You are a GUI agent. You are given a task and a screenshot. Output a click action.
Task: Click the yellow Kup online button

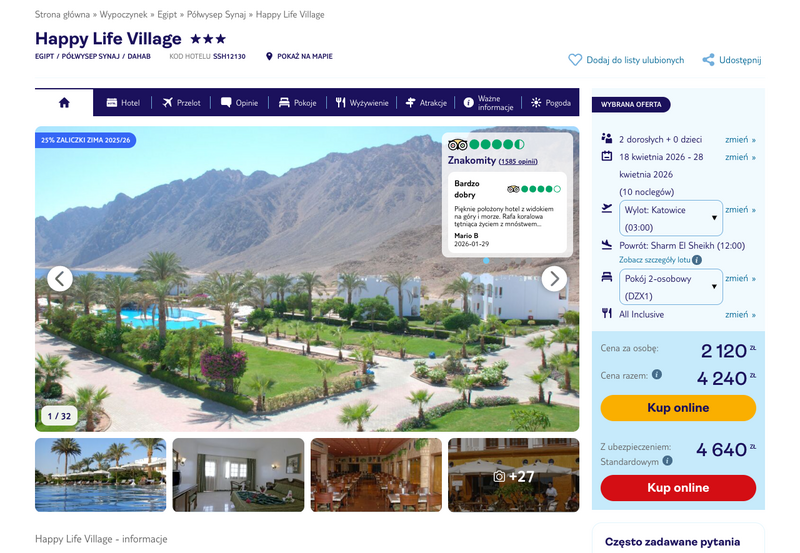click(x=678, y=408)
